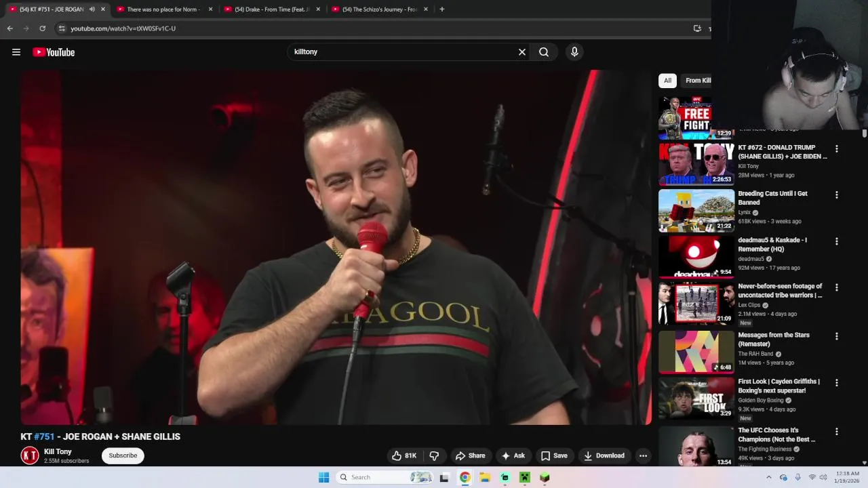This screenshot has width=868, height=488.
Task: Select the All filter chip
Action: [x=667, y=81]
